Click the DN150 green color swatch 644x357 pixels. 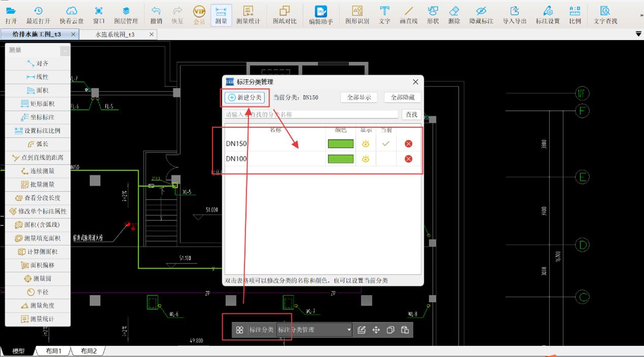tap(341, 144)
